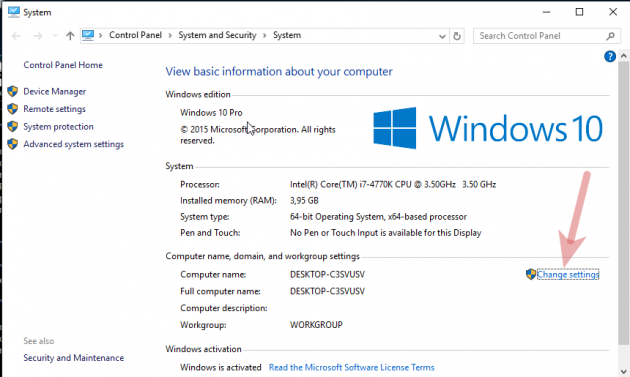630x377 pixels.
Task: Go forward using the forward arrow
Action: 38,36
